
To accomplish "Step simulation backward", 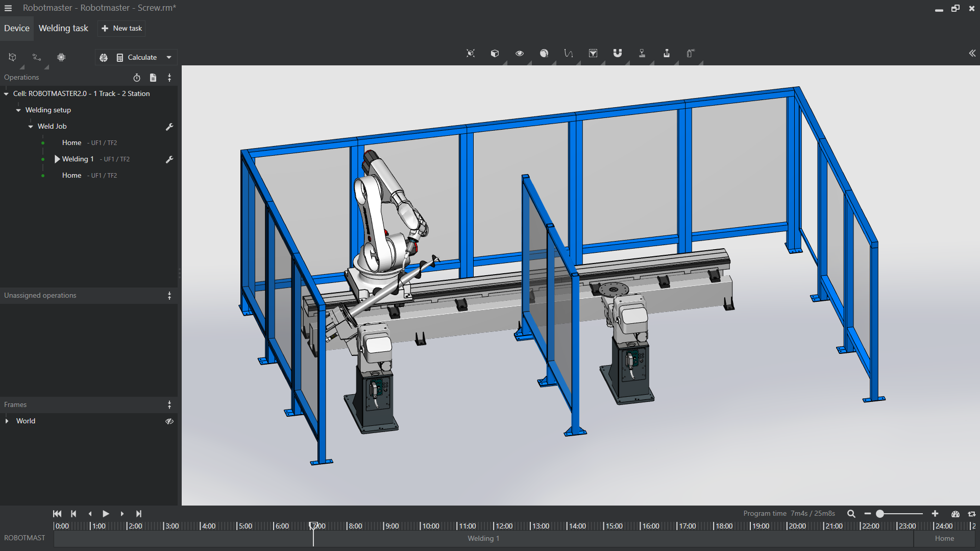I will [90, 514].
